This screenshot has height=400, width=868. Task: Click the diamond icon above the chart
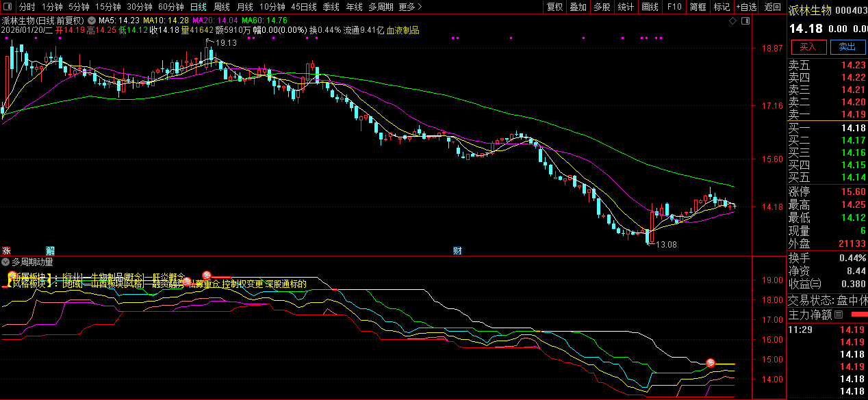pyautogui.click(x=732, y=21)
